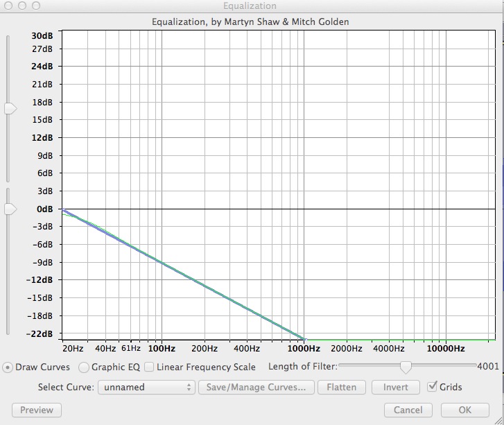The width and height of the screenshot is (504, 425).
Task: Click the 61Hz frequency label
Action: [x=131, y=348]
